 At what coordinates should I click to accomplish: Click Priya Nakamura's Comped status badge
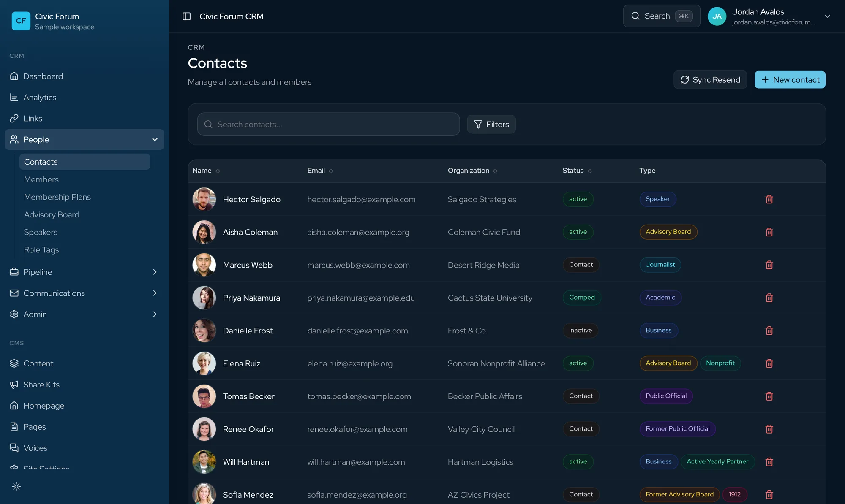[582, 298]
